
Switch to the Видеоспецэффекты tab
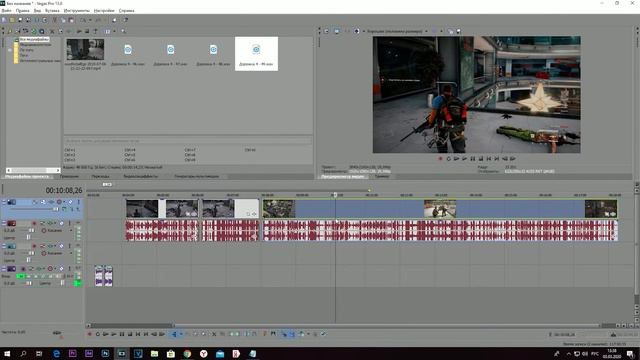point(140,176)
